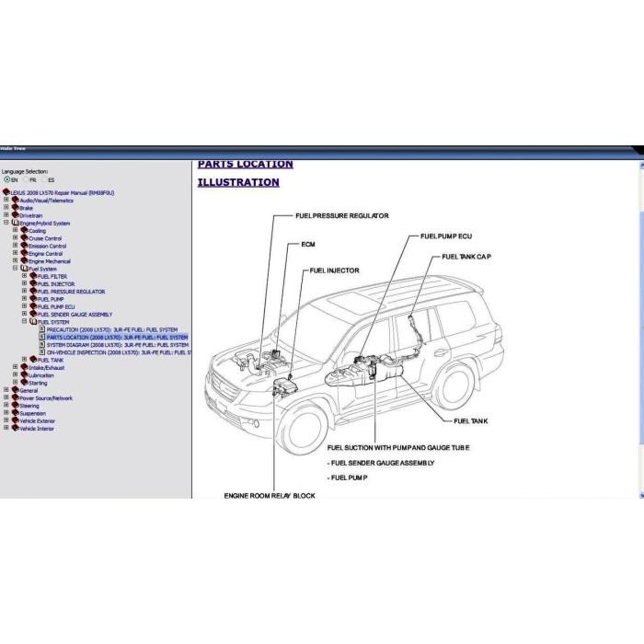The height and width of the screenshot is (644, 644).
Task: Click the document icon beside PRECAUTION (2008 LX570)
Action: [42, 329]
